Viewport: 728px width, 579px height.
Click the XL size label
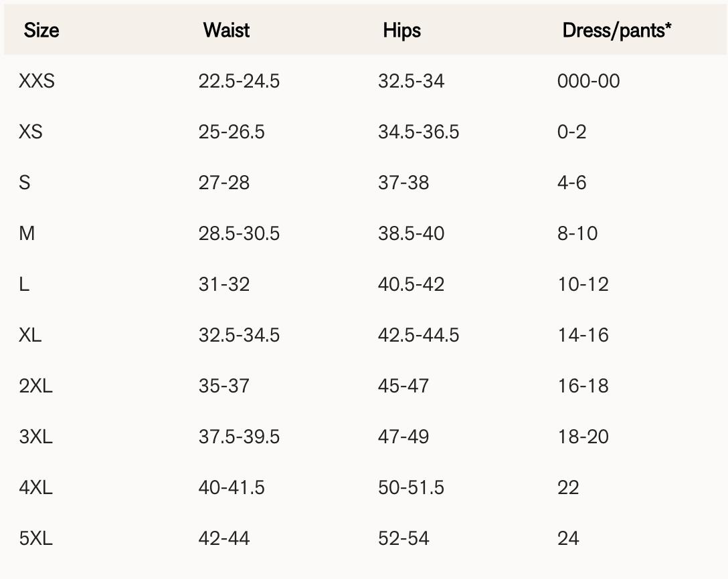click(30, 335)
